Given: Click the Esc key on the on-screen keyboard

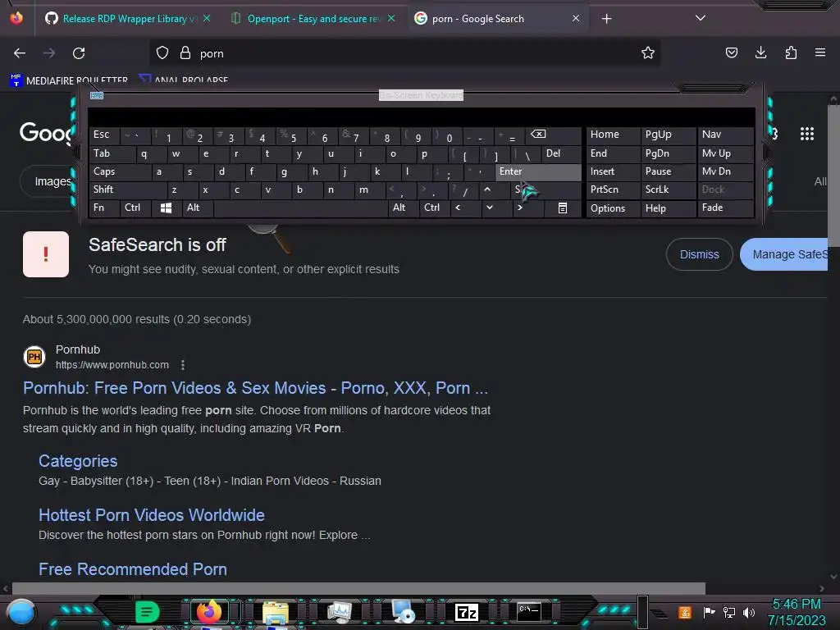Looking at the screenshot, I should pos(104,135).
